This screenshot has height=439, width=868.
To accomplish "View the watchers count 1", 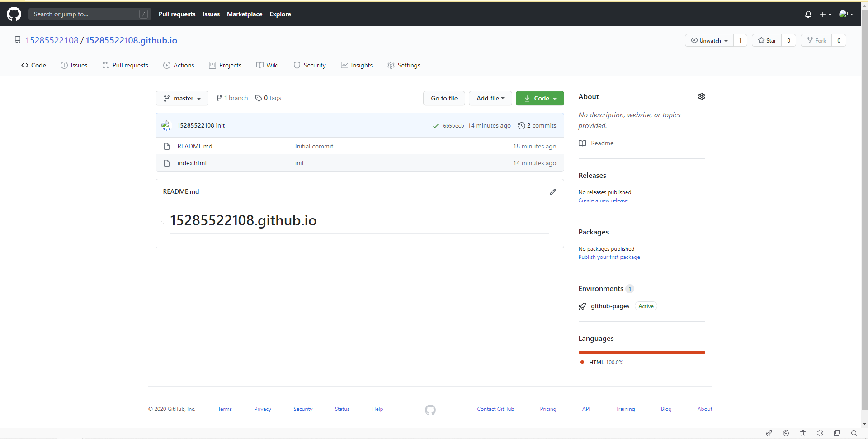I will click(x=740, y=40).
